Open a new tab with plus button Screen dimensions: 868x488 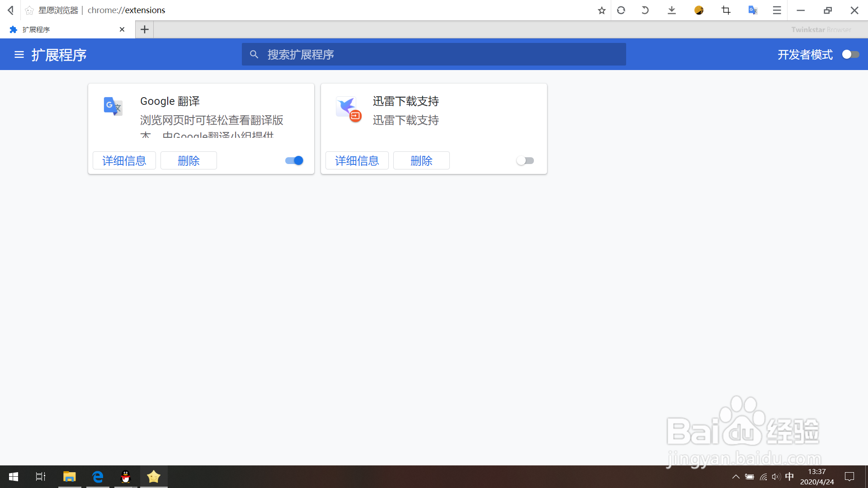pyautogui.click(x=145, y=29)
